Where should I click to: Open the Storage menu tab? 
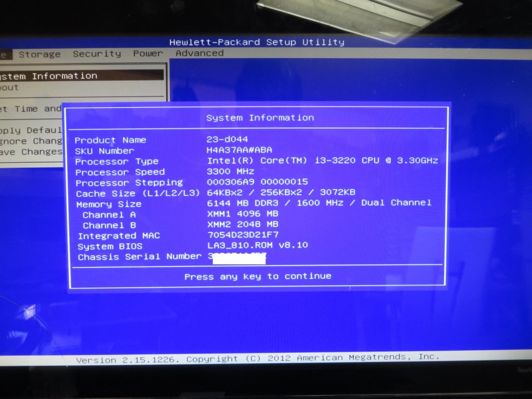click(x=39, y=54)
